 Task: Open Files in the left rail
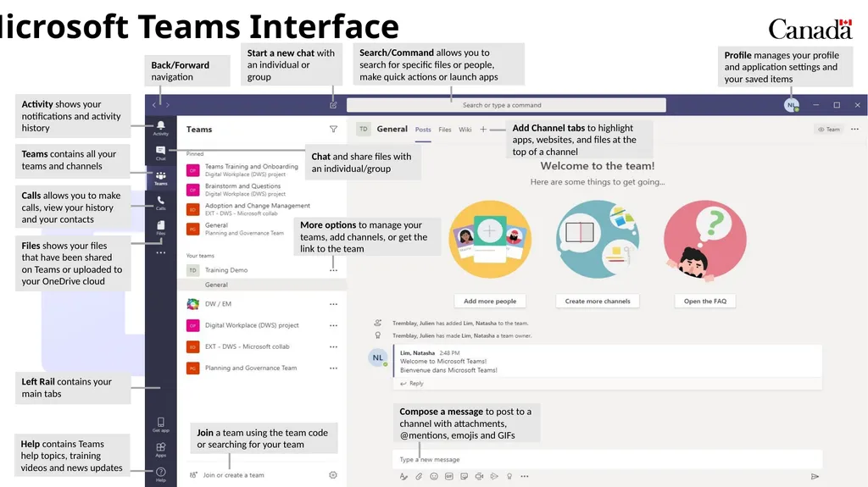coord(160,228)
